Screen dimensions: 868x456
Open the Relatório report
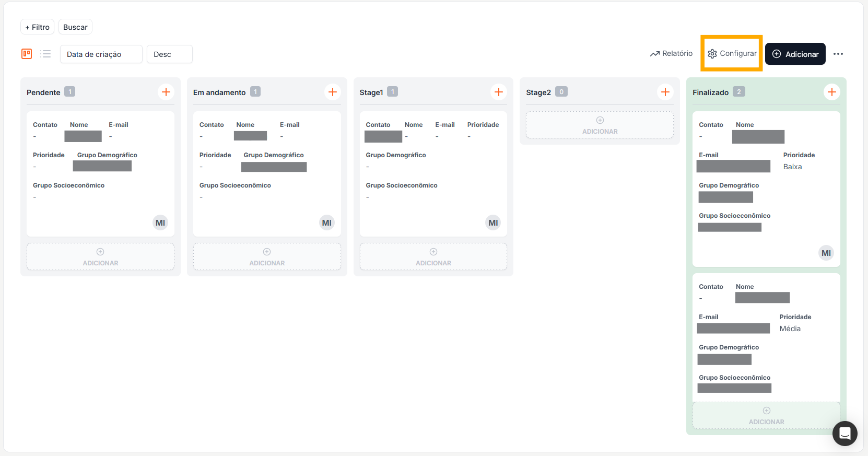point(671,54)
